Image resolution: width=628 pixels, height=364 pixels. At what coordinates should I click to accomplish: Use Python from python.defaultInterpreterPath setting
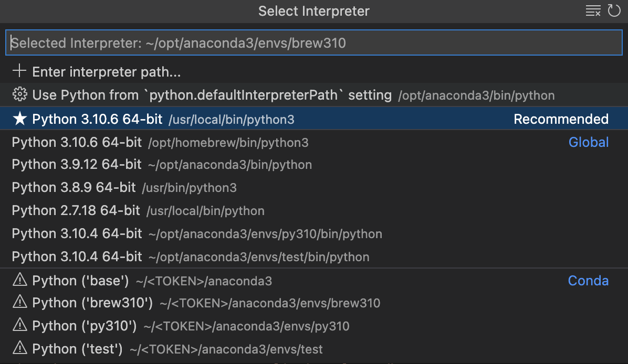(x=210, y=95)
